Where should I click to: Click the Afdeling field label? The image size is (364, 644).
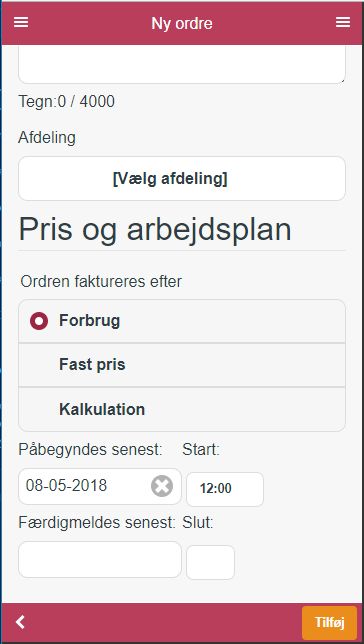pos(47,138)
